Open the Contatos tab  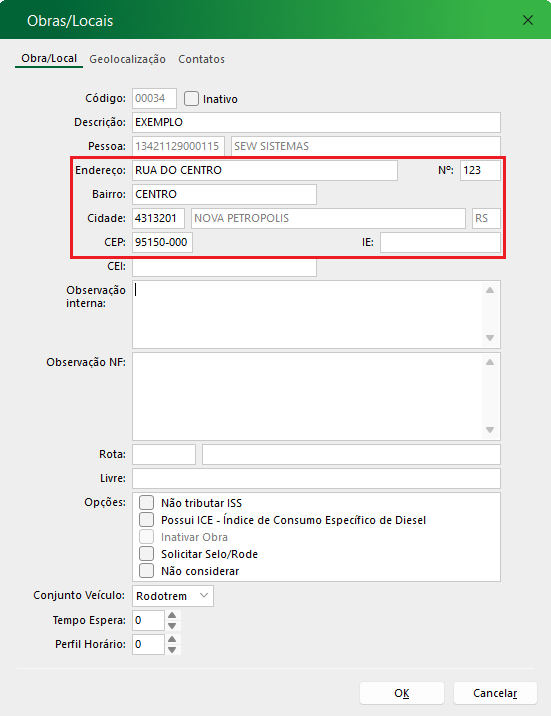coord(201,59)
